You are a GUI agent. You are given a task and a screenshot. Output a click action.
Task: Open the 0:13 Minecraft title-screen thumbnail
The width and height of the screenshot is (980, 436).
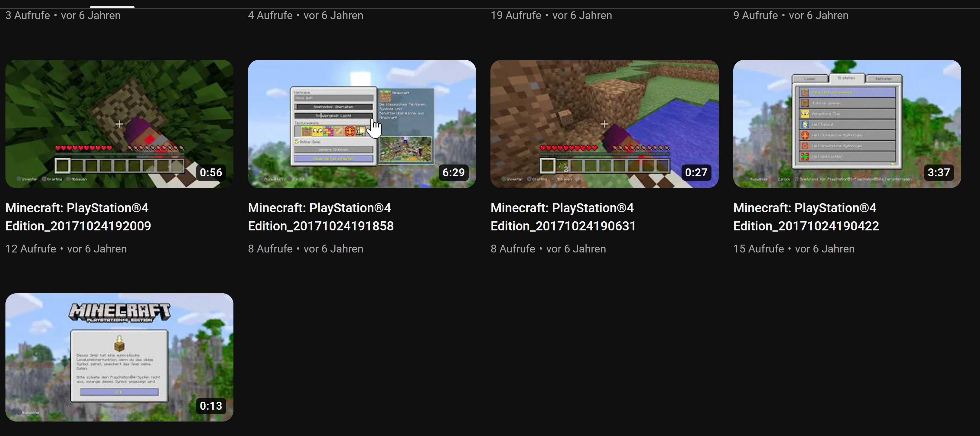click(x=119, y=357)
